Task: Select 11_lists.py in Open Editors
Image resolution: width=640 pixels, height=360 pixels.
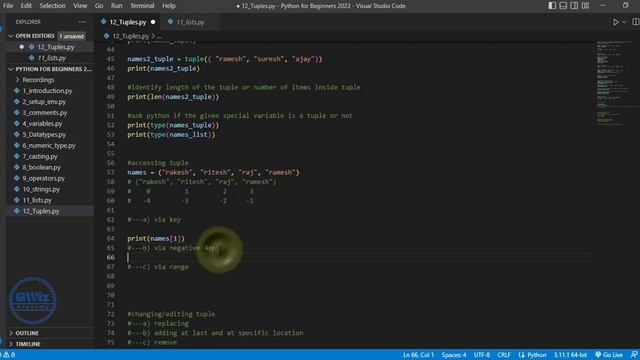Action: [52, 58]
